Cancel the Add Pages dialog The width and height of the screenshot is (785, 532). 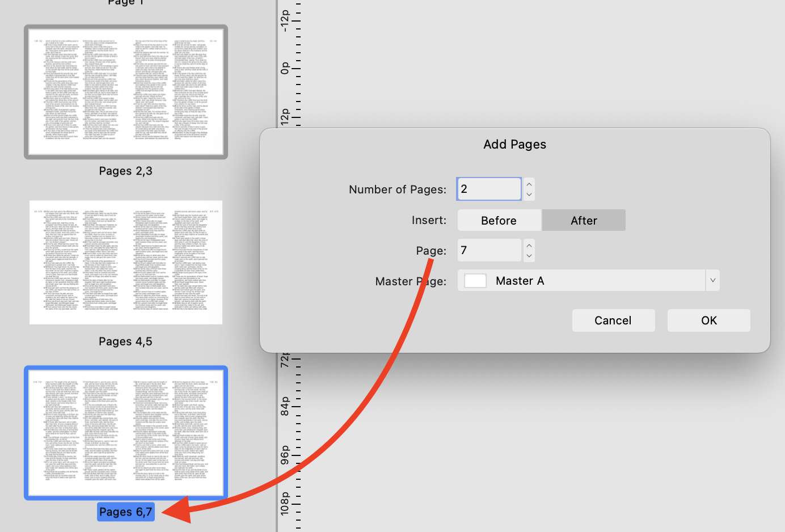click(613, 320)
